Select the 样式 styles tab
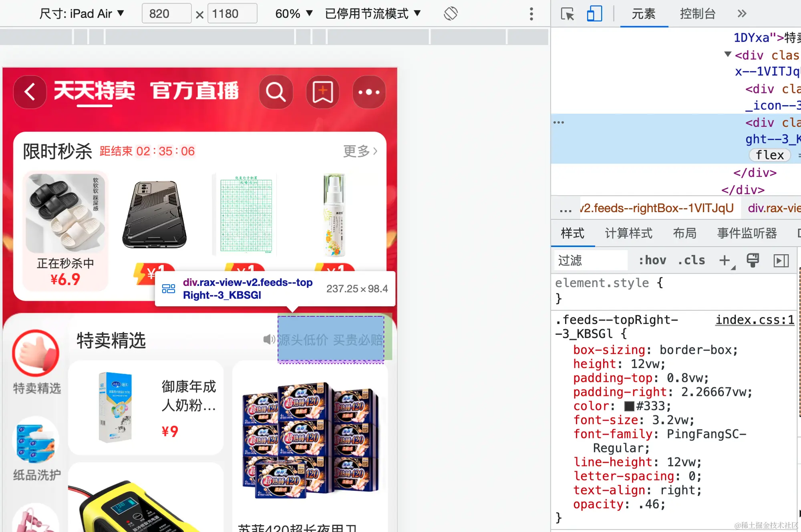The image size is (801, 532). 572,233
